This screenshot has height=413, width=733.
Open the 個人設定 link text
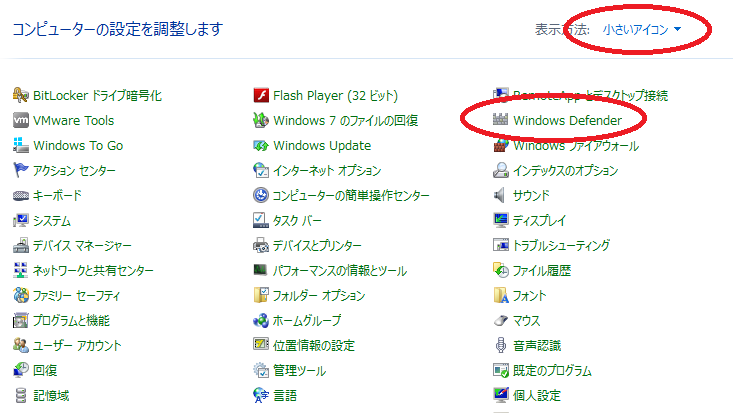coord(537,396)
